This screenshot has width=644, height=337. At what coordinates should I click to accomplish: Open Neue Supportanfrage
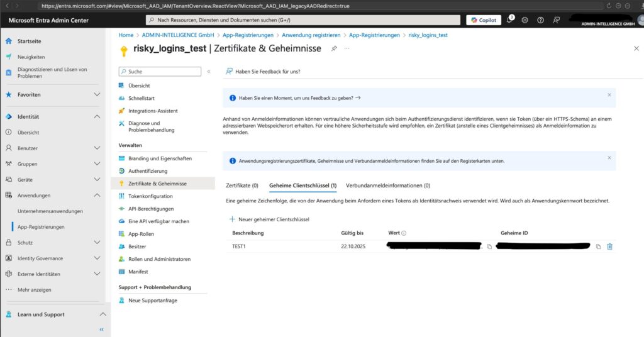[x=152, y=301]
